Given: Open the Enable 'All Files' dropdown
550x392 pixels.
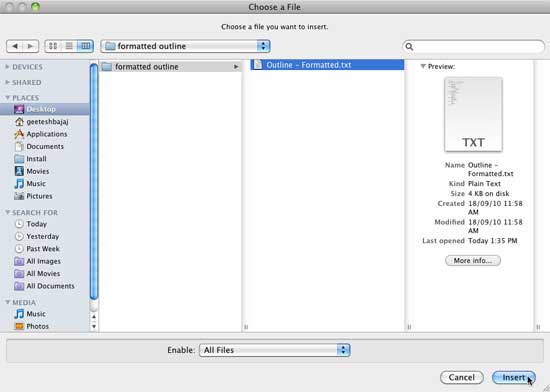Looking at the screenshot, I should [x=275, y=350].
